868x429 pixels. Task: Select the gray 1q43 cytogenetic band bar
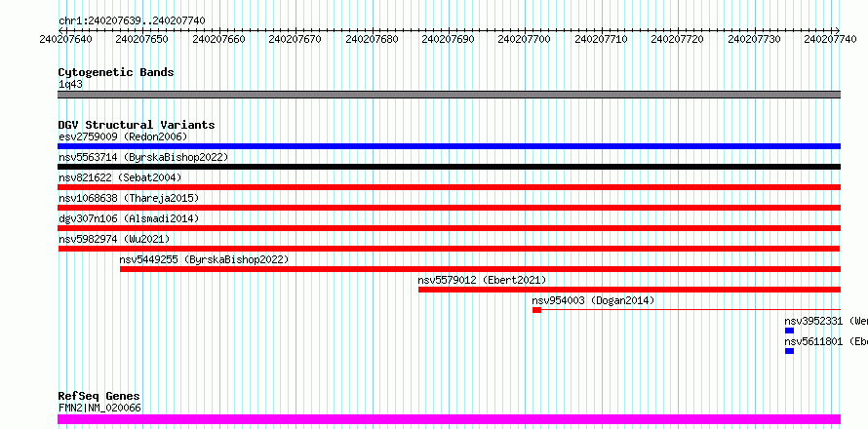pos(449,95)
